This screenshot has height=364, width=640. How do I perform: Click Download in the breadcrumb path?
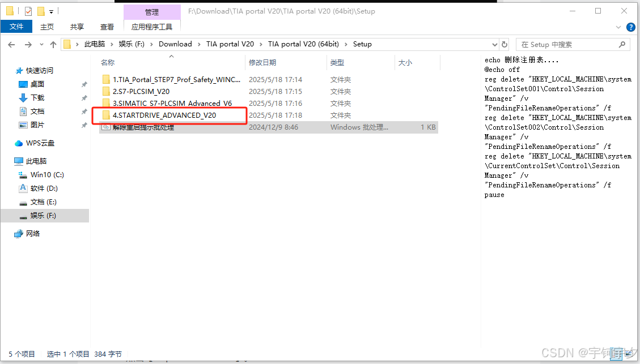coord(175,44)
